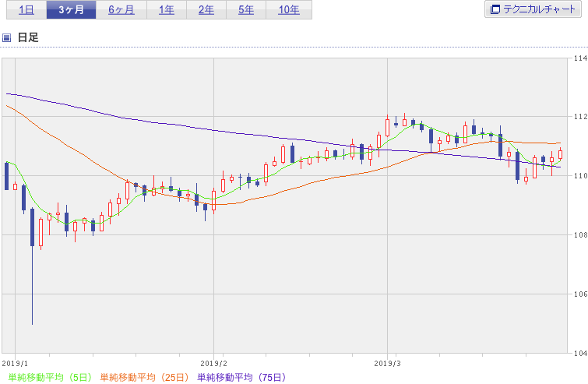Viewport: 588px width, 384px height.
Task: Click the 106 price axis label
Action: 580,294
